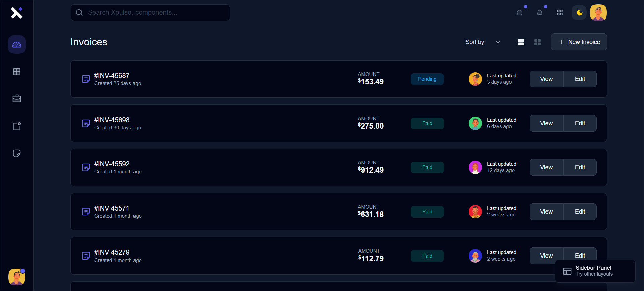Open the apps grid menu icon

click(560, 13)
